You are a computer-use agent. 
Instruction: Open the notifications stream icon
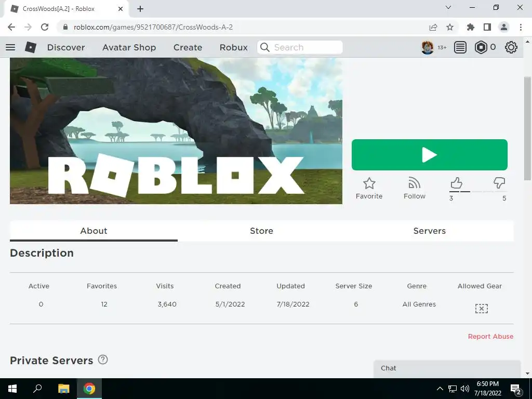(460, 47)
